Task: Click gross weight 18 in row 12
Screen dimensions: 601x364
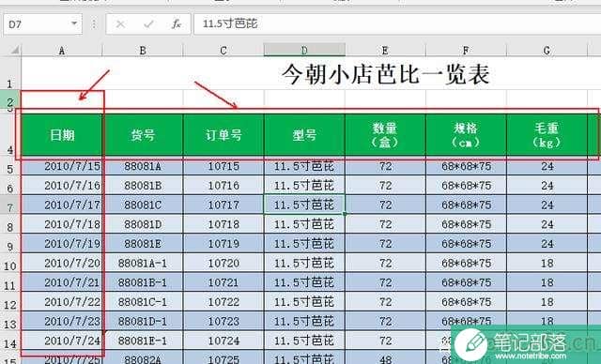Action: (x=547, y=302)
